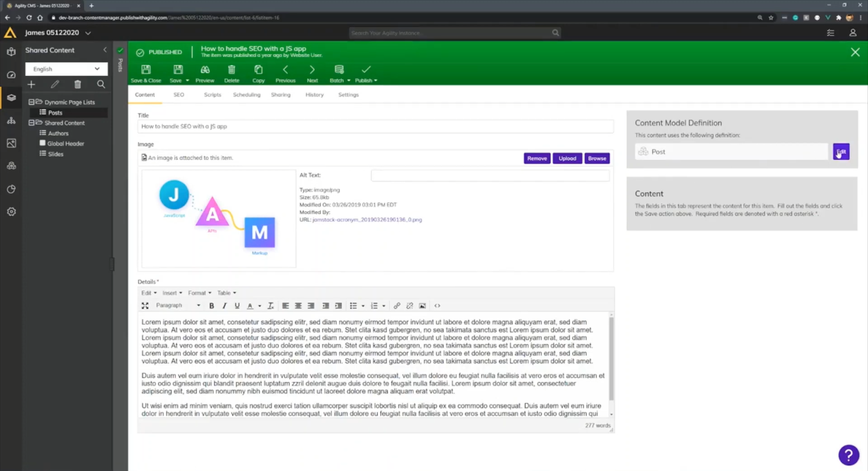Click the Upload image button
868x471 pixels.
click(x=567, y=158)
